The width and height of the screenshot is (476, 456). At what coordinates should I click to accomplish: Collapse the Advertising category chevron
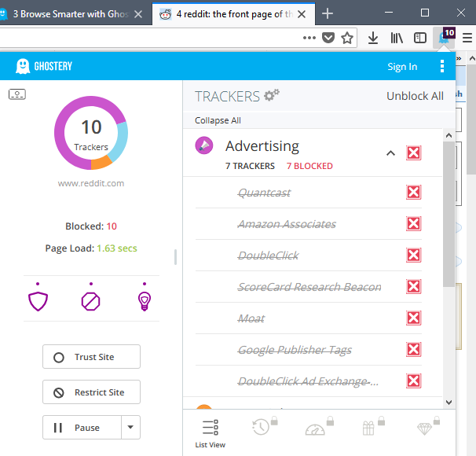390,153
